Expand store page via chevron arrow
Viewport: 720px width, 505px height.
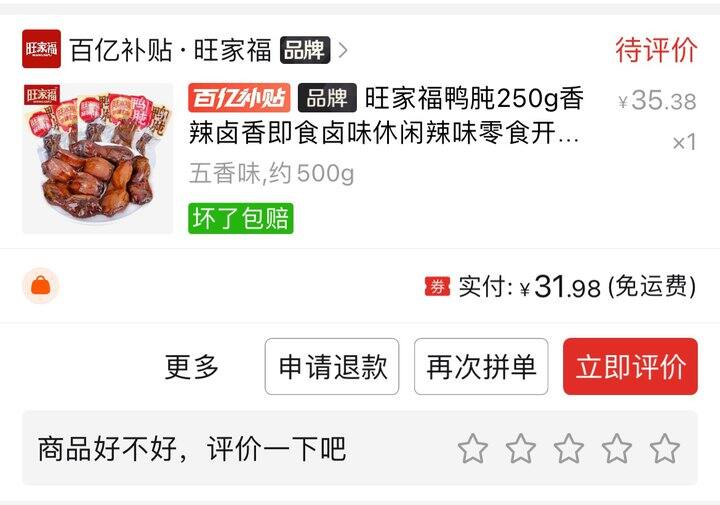click(x=343, y=50)
